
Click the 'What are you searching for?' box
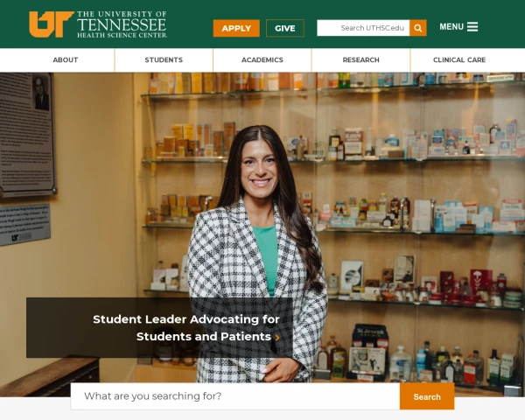(235, 396)
